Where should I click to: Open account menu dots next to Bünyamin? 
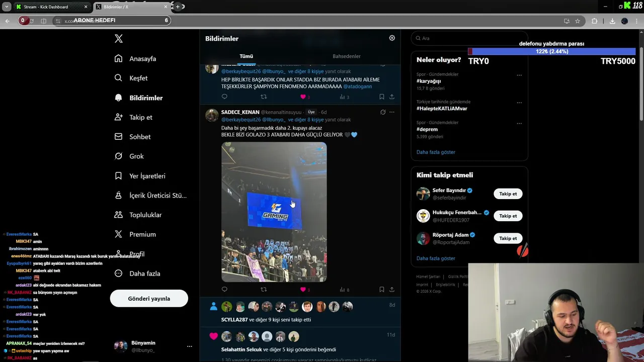coord(190,346)
